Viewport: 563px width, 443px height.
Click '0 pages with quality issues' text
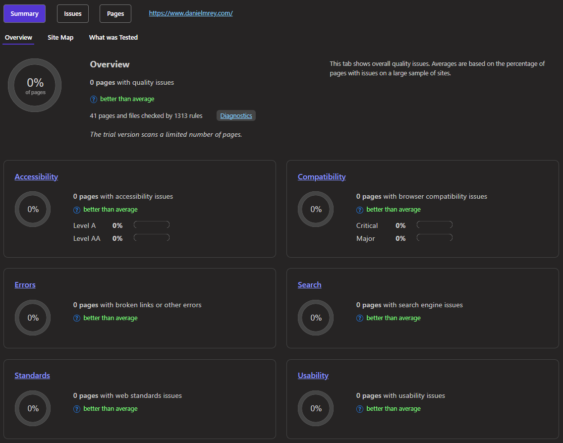point(132,83)
